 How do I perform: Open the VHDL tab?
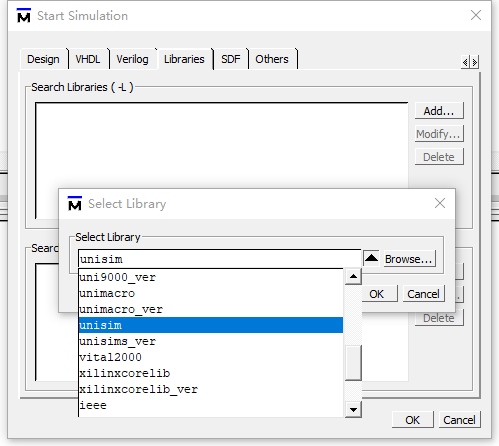(88, 59)
